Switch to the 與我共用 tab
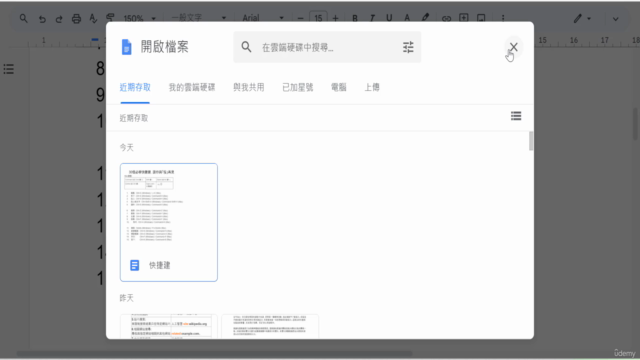Viewport: 640px width, 360px height. point(249,87)
